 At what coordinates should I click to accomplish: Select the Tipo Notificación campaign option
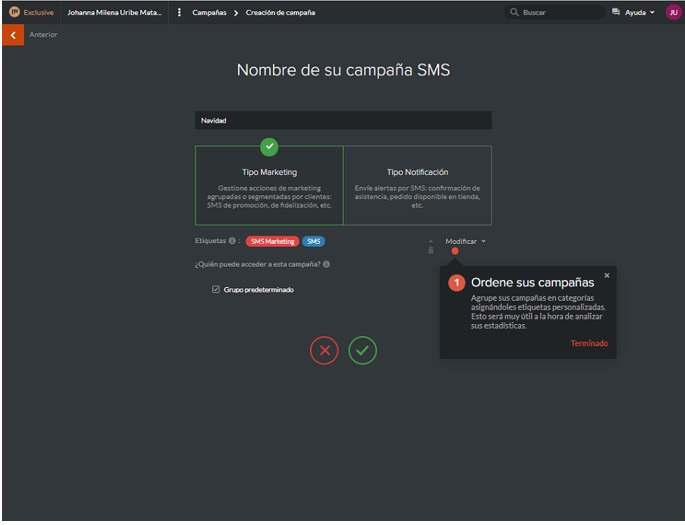417,185
